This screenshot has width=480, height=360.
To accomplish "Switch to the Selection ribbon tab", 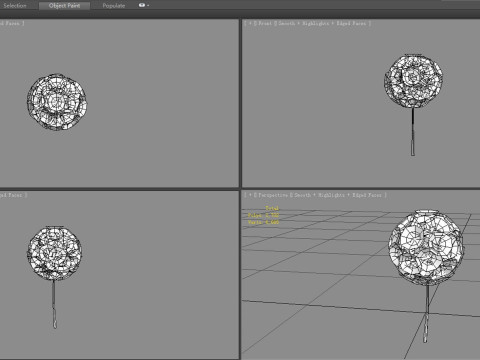I will [x=15, y=5].
